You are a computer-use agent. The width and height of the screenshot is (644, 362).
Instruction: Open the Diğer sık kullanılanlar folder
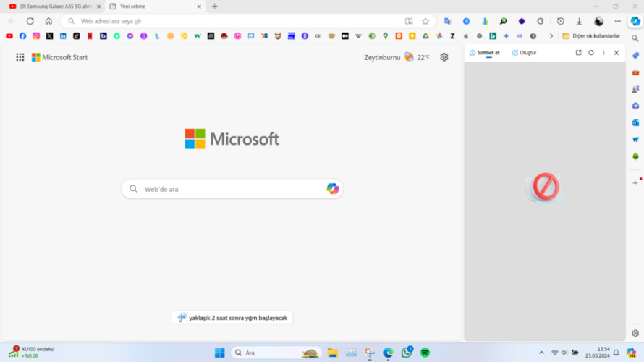click(x=591, y=36)
